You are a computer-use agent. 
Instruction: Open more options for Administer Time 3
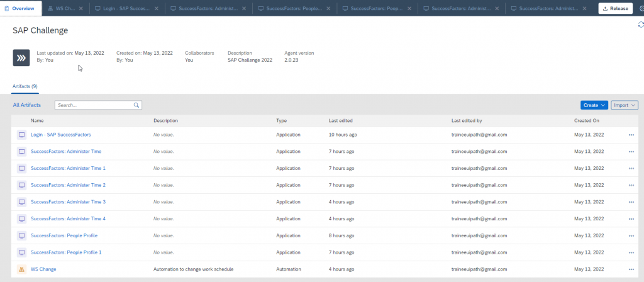(631, 202)
